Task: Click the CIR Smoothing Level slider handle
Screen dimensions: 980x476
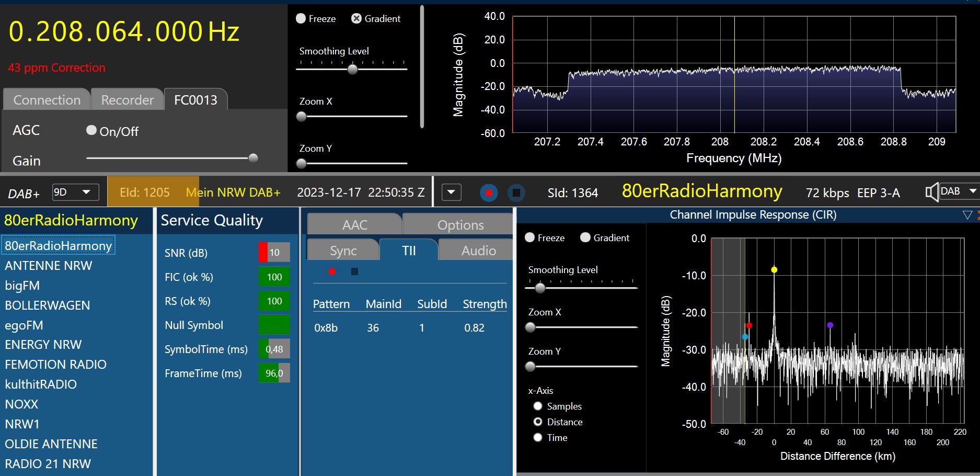Action: tap(540, 288)
